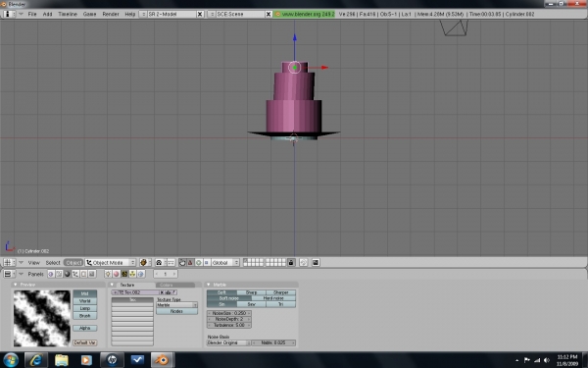Collapse the 3D view header menus arrow
The height and width of the screenshot is (368, 588).
pyautogui.click(x=21, y=262)
